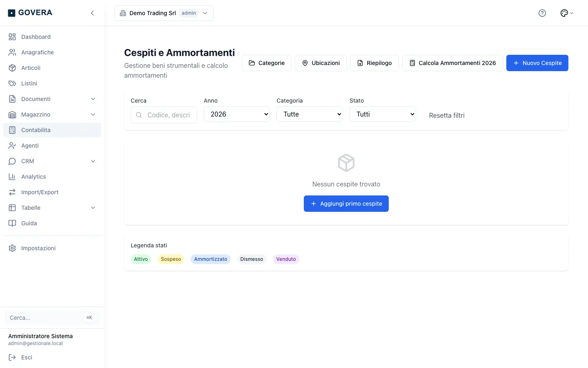
Task: Focus the Cerca codice search field
Action: (164, 115)
